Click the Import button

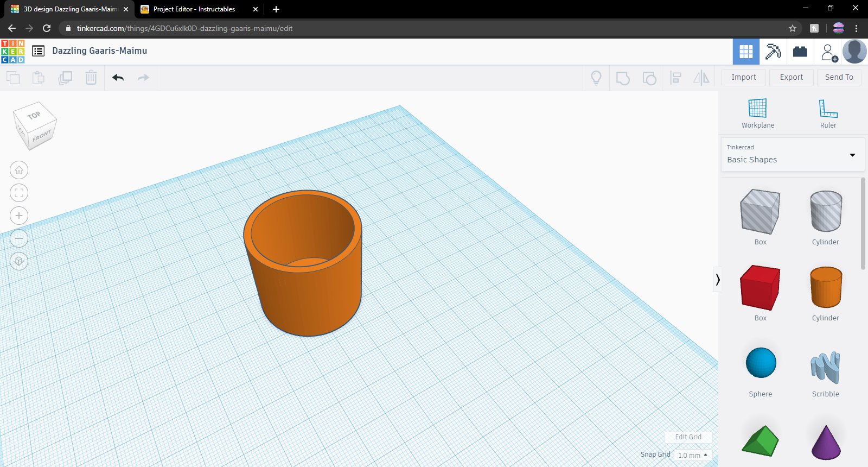[744, 77]
